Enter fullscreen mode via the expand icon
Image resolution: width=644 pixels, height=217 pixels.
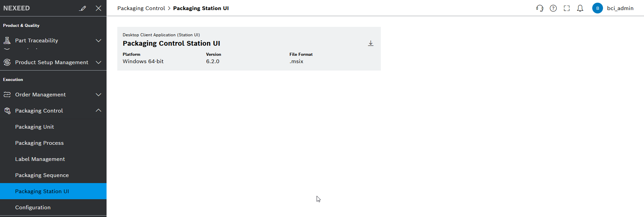[x=567, y=8]
